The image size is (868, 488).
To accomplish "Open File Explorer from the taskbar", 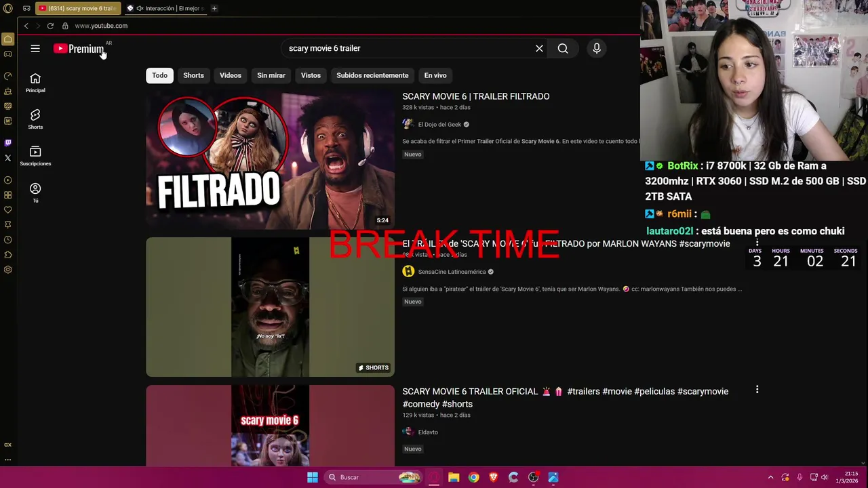I will [x=454, y=477].
